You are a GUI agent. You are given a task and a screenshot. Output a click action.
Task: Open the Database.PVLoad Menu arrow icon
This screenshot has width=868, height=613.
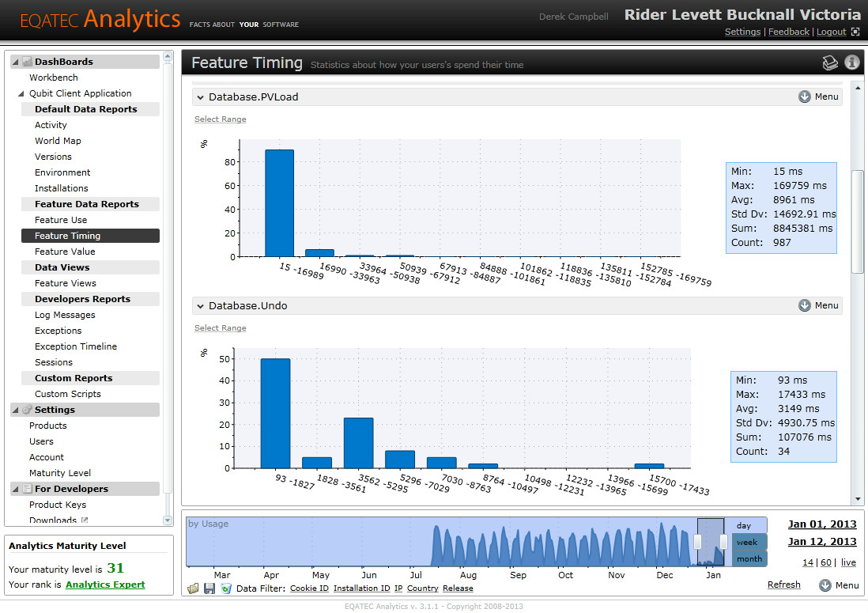(804, 96)
